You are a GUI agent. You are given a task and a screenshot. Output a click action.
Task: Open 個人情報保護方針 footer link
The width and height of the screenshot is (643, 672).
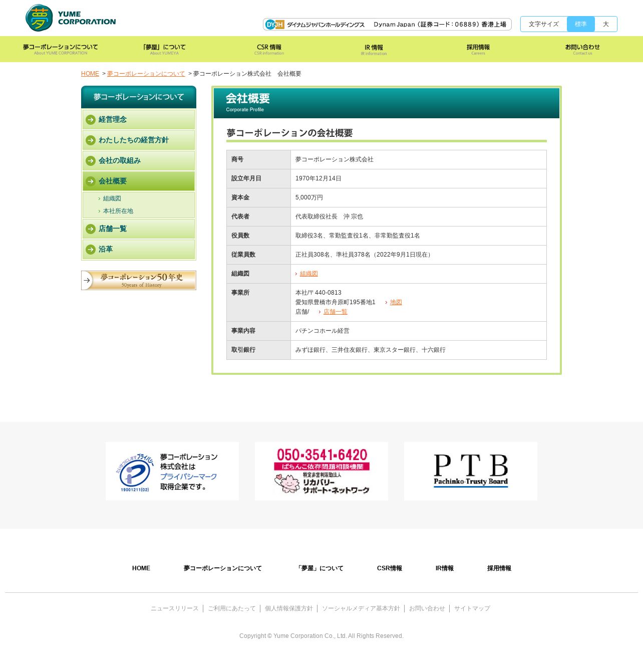click(x=289, y=608)
